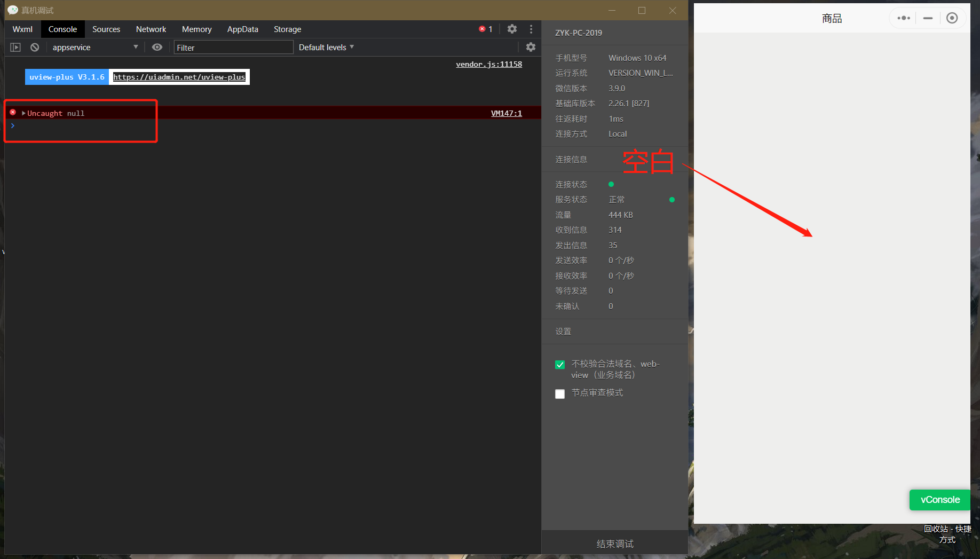Click the 结束调试 button

click(x=614, y=544)
